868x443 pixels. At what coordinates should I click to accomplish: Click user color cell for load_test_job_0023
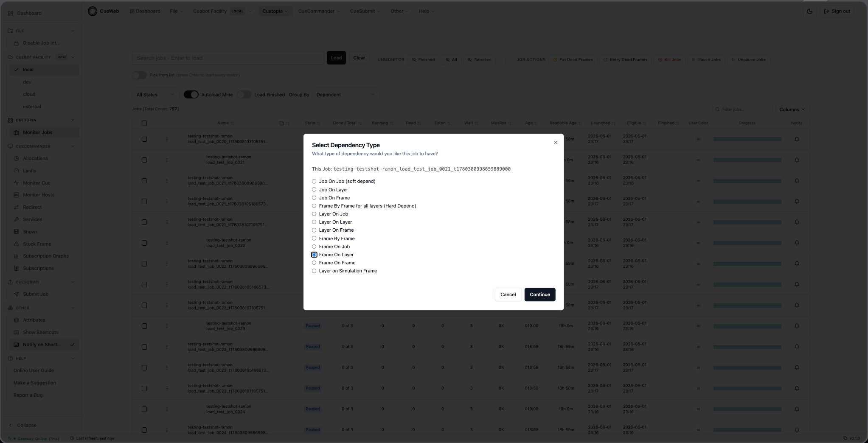coord(698,326)
